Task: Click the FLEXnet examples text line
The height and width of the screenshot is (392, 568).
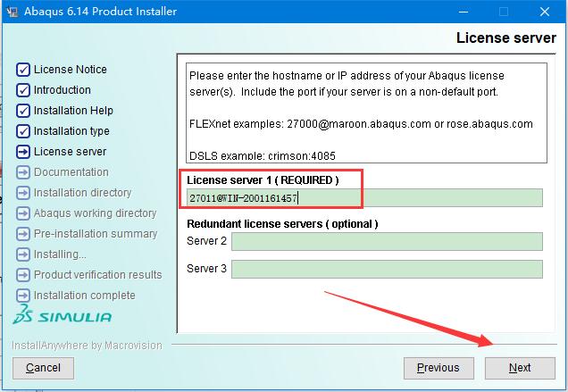Action: (361, 124)
